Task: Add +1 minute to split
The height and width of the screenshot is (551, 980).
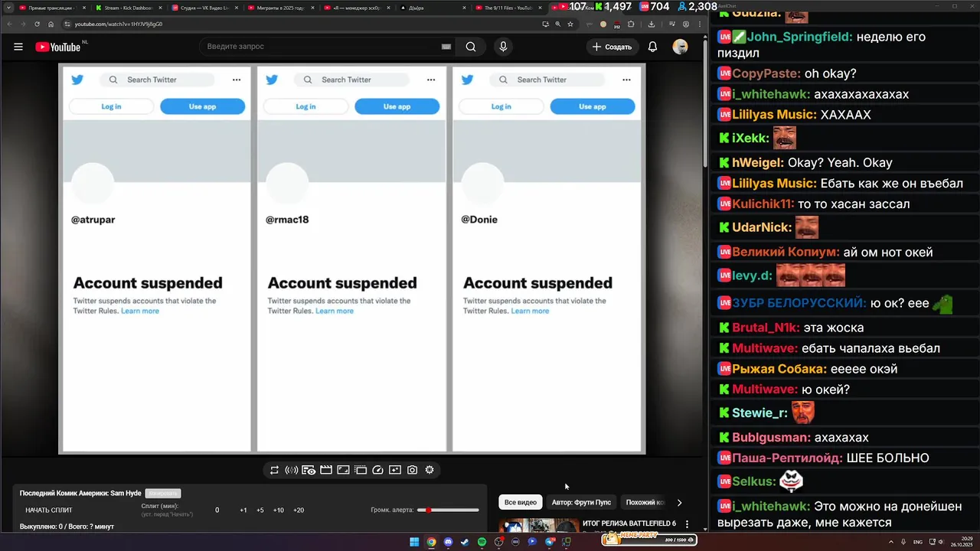Action: [243, 510]
